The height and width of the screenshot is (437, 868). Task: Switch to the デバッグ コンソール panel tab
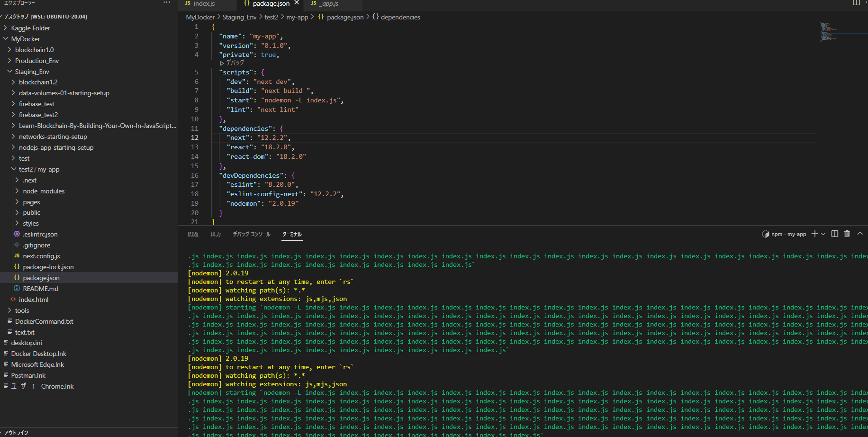tap(252, 235)
